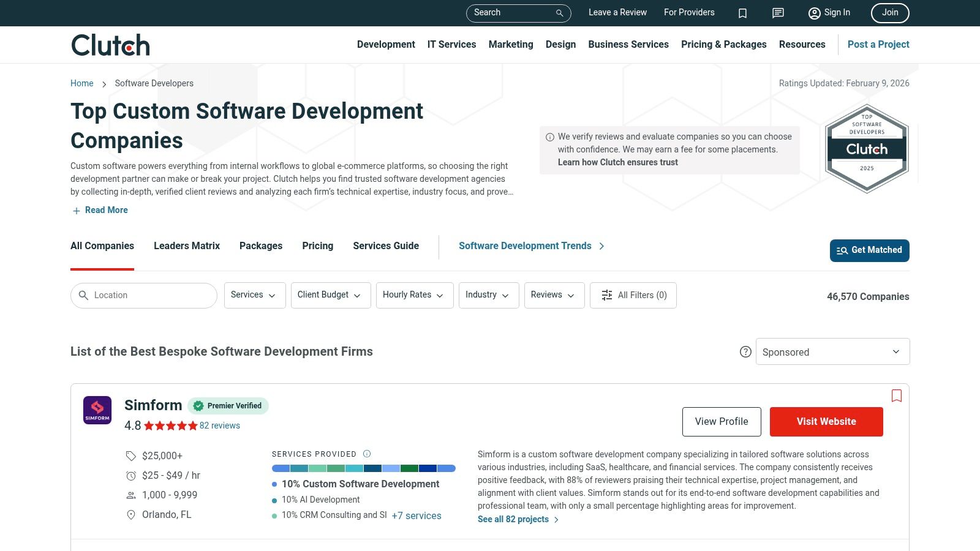Click the Get Matched button
Image resolution: width=980 pixels, height=551 pixels.
869,250
